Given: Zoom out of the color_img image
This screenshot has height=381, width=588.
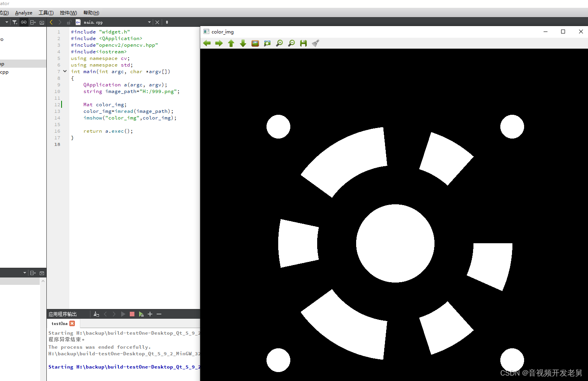Looking at the screenshot, I should pos(291,43).
